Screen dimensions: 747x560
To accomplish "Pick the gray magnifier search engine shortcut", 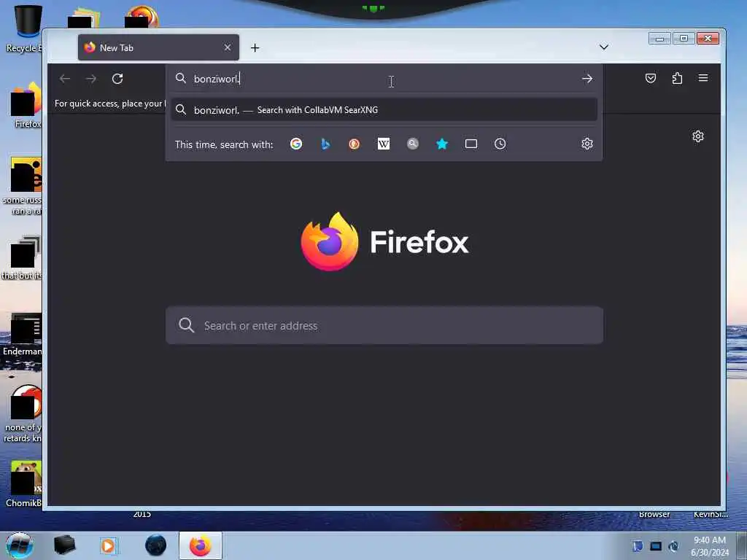I will point(413,144).
